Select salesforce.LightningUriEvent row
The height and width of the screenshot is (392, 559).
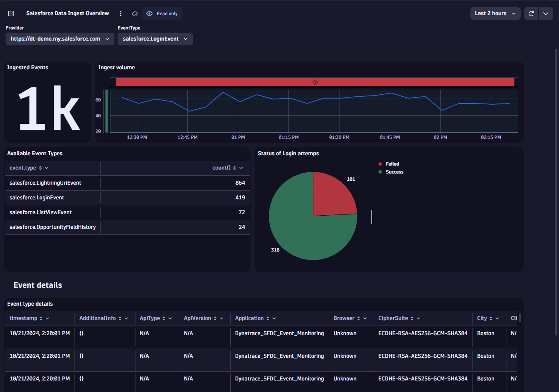click(x=127, y=183)
